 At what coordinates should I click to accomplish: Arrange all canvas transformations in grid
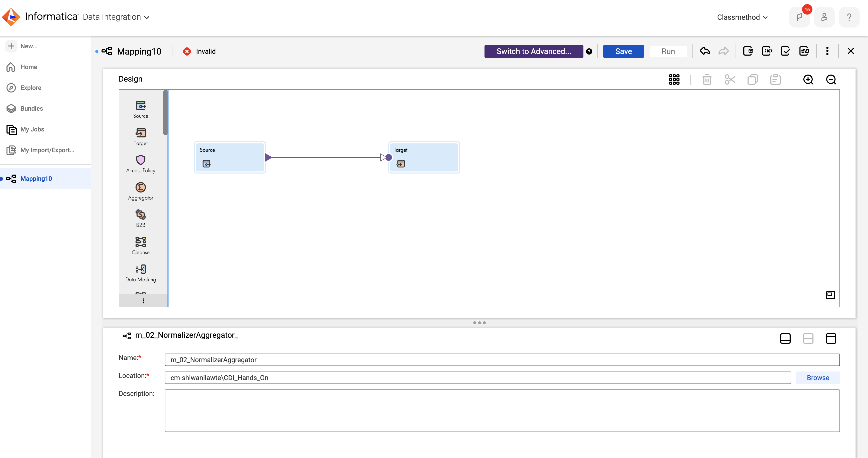pos(674,79)
